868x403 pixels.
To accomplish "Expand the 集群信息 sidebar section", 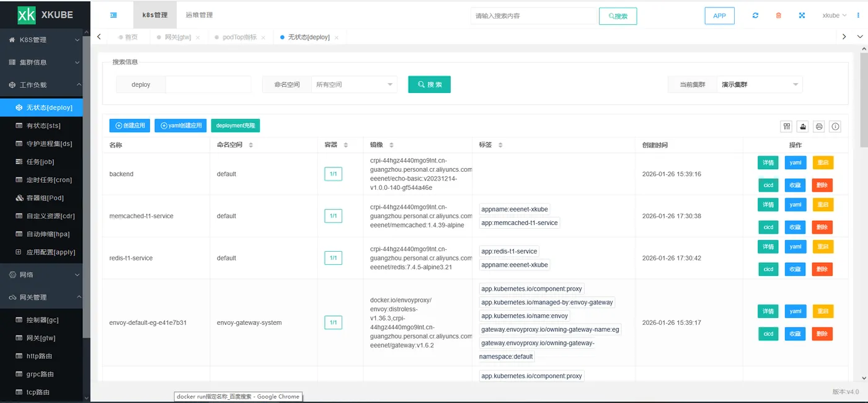I will [x=42, y=62].
